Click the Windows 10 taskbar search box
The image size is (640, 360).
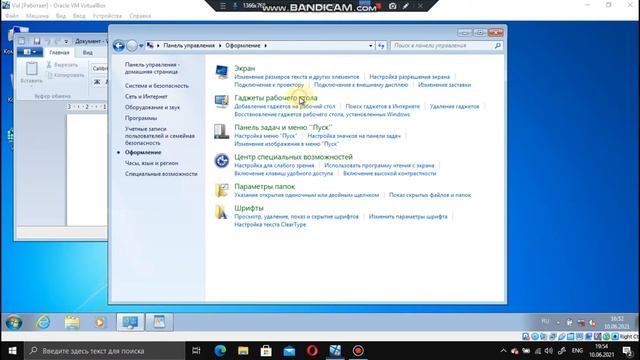click(104, 351)
